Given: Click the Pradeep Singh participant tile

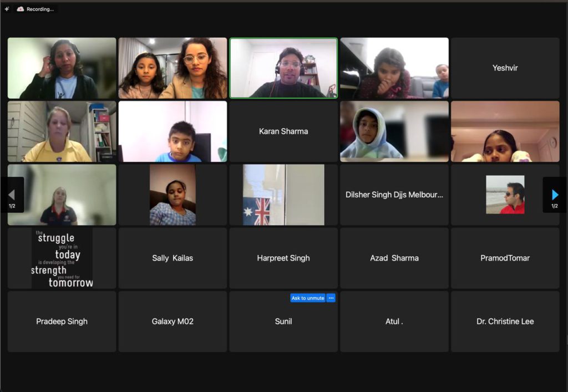Looking at the screenshot, I should pos(62,322).
